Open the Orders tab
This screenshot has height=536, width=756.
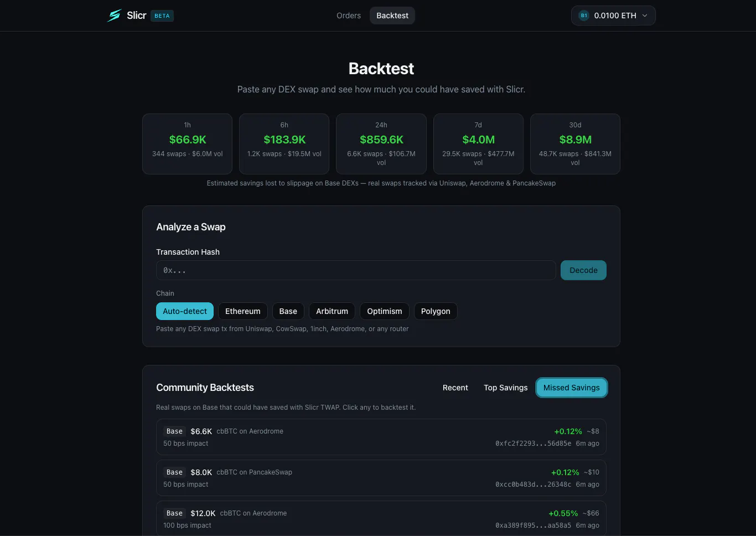[x=349, y=16]
